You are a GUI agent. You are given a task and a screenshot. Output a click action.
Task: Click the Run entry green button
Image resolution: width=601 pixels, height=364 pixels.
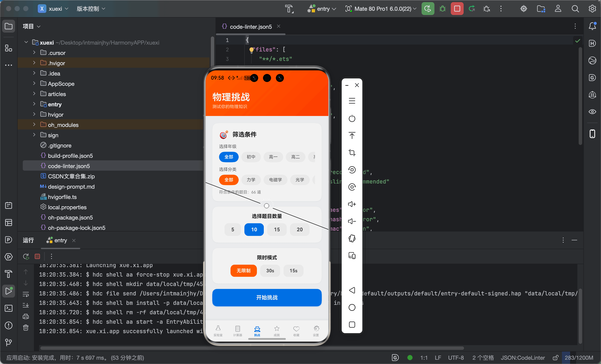pos(428,9)
